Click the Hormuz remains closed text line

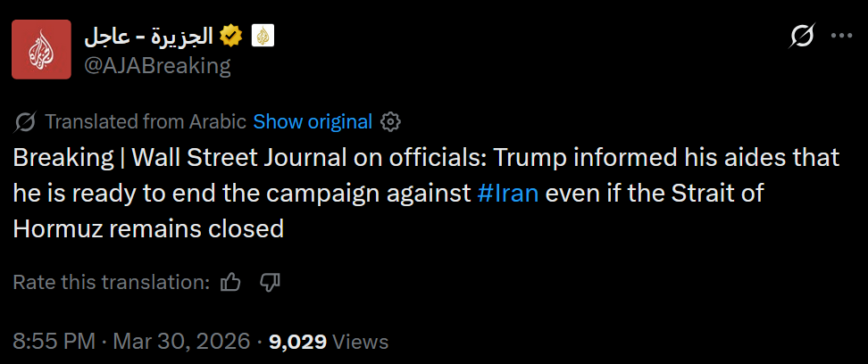(148, 228)
